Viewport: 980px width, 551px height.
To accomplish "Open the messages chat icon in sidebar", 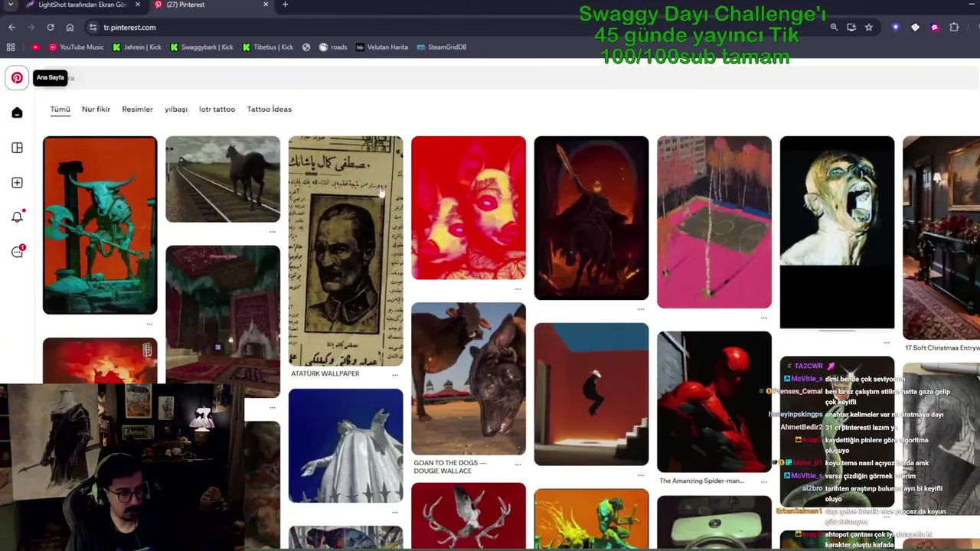I will coord(17,252).
